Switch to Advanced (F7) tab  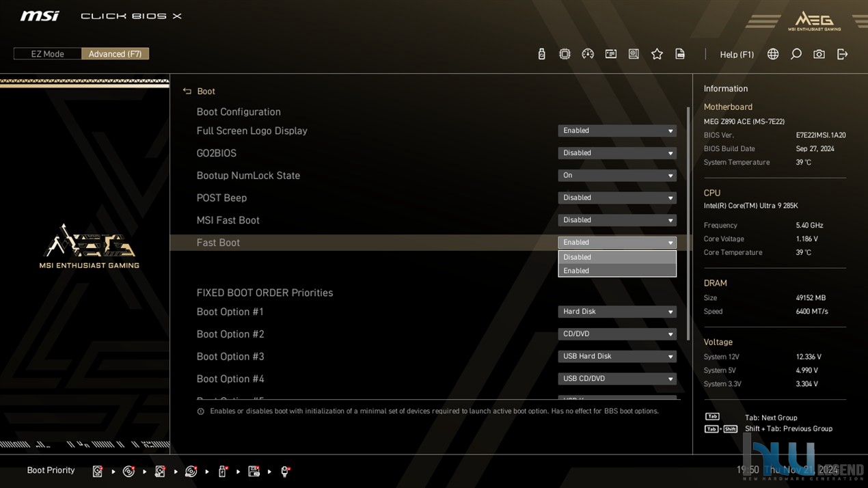[115, 54]
